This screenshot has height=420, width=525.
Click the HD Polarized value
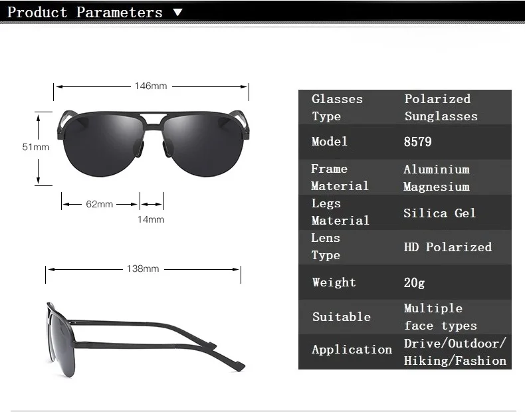pos(448,247)
